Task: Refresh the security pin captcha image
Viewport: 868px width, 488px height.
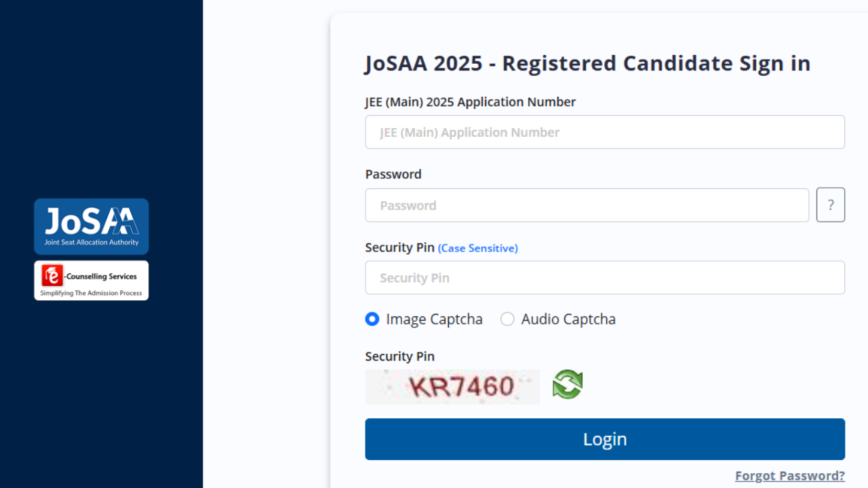Action: click(x=568, y=385)
